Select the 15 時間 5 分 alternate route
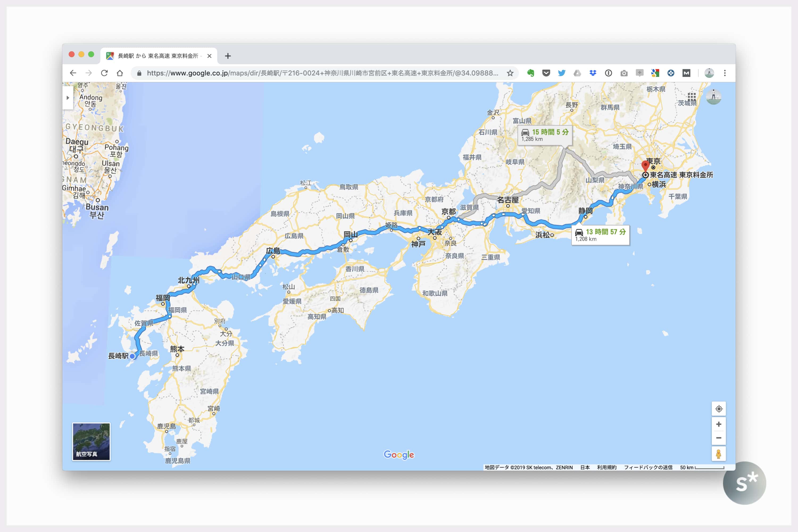 [545, 135]
